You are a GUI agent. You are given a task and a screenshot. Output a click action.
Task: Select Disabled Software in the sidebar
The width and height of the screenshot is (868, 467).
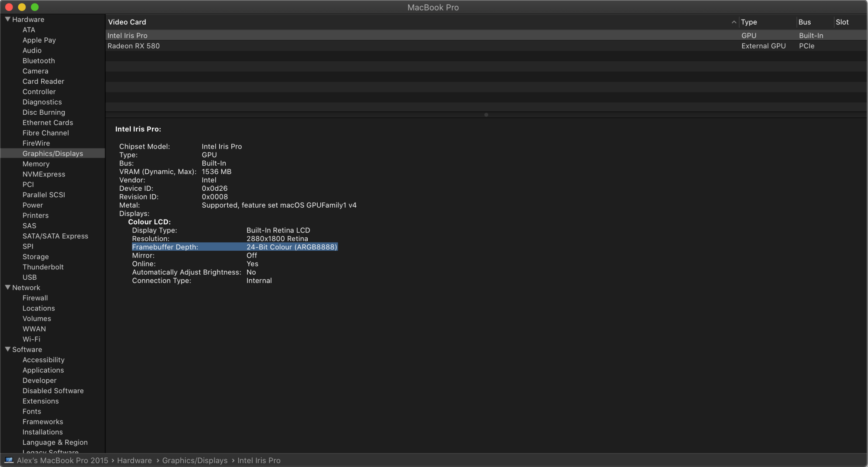(53, 391)
